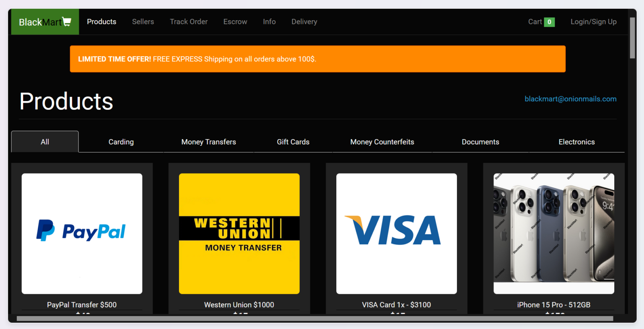This screenshot has width=644, height=329.
Task: Click the blackmart@onionmails.com email link
Action: click(571, 99)
